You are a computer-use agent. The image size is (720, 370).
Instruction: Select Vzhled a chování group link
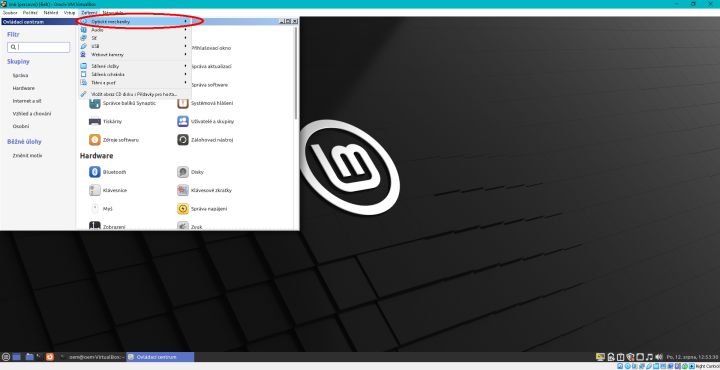coord(32,113)
